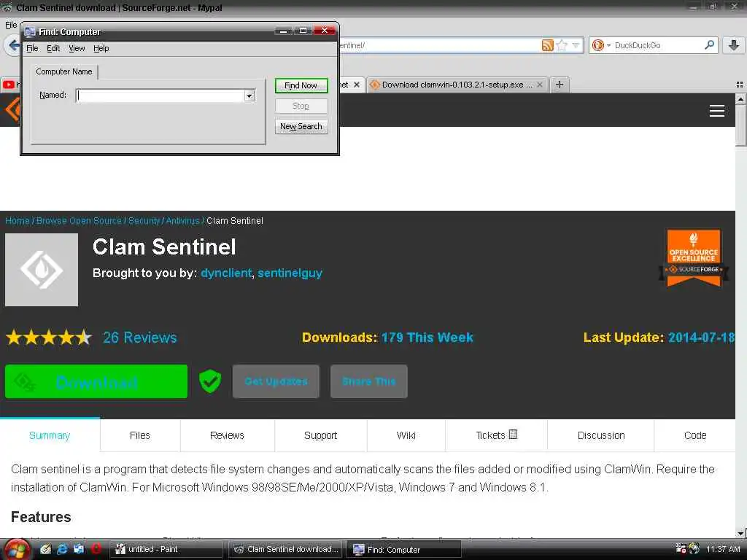The height and width of the screenshot is (560, 747).
Task: Click the magnifier icon in the search box
Action: click(709, 44)
